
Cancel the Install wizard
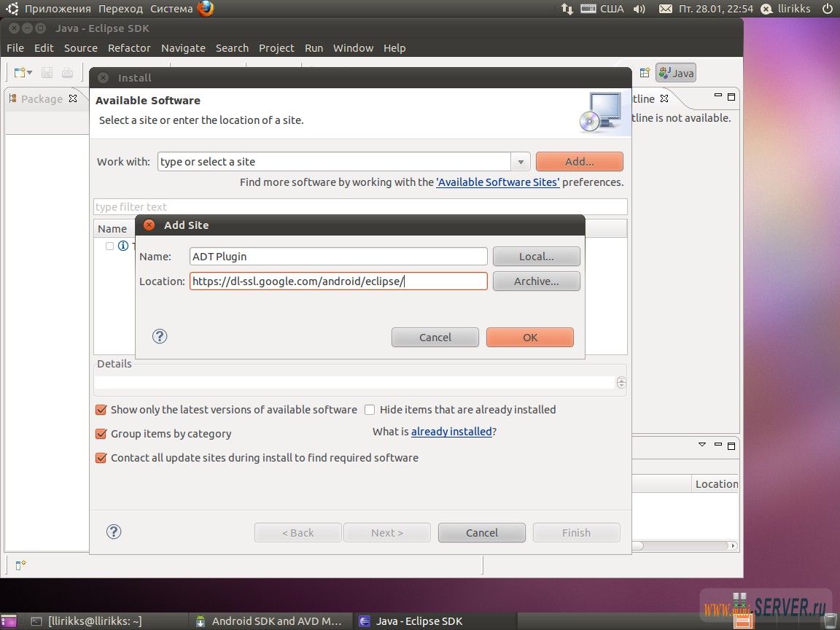click(x=481, y=533)
